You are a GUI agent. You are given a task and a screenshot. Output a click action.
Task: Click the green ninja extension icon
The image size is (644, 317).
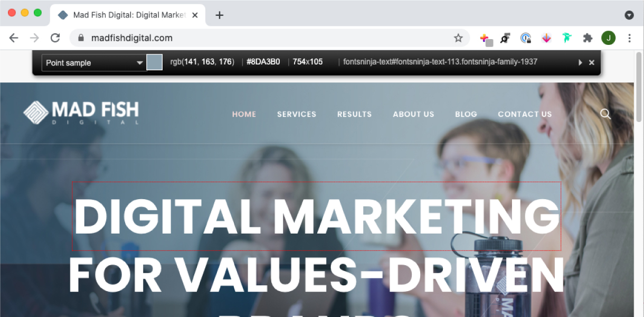coord(567,38)
